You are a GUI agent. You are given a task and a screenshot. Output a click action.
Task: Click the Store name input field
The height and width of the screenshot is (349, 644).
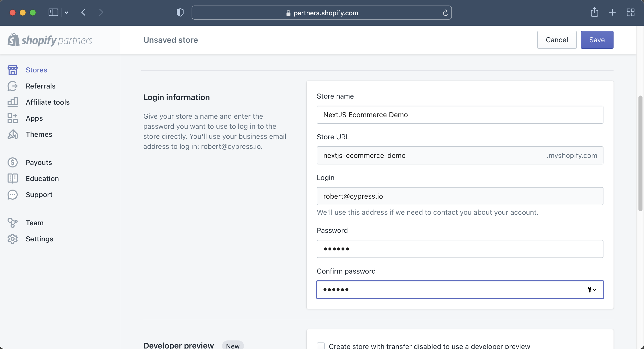460,114
